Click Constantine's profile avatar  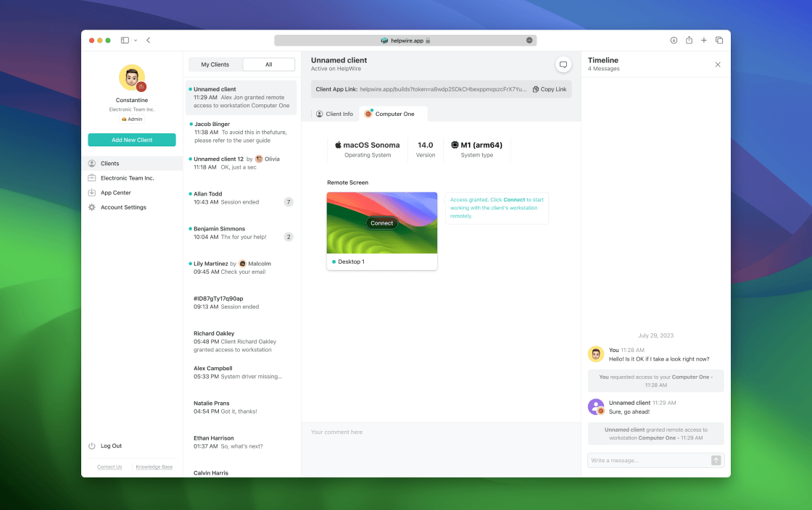132,78
